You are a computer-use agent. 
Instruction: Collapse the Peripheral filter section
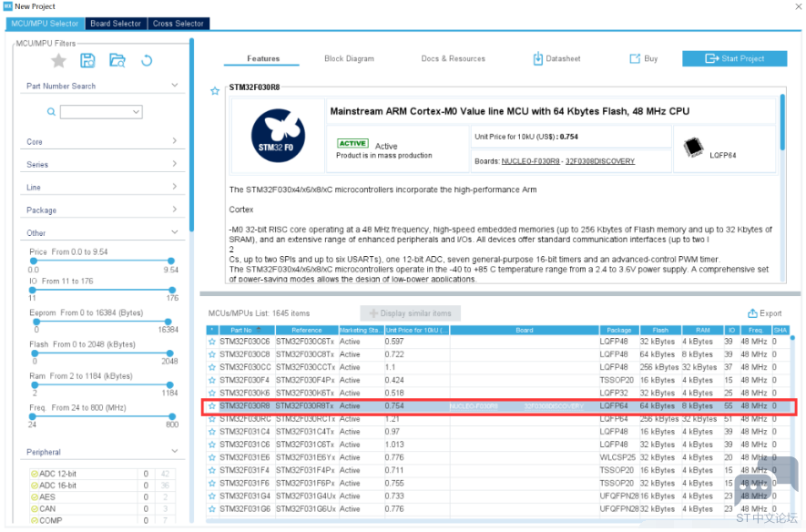click(175, 451)
